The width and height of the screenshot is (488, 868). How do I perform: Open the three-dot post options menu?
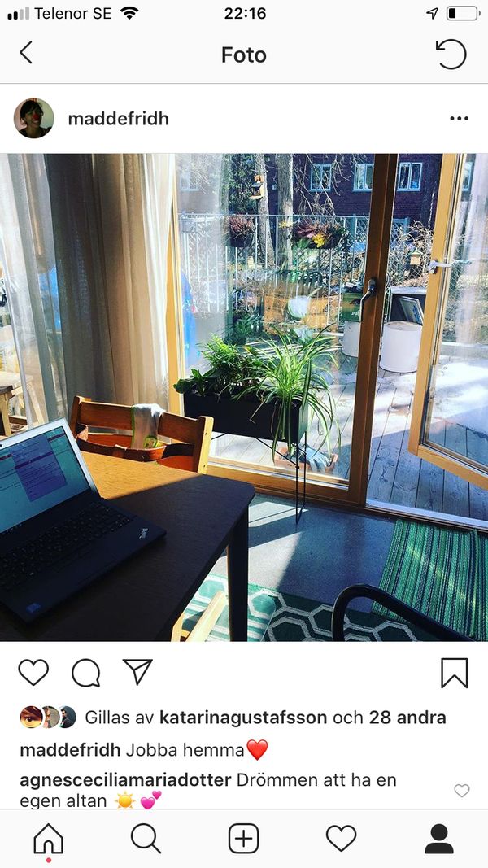click(x=459, y=119)
